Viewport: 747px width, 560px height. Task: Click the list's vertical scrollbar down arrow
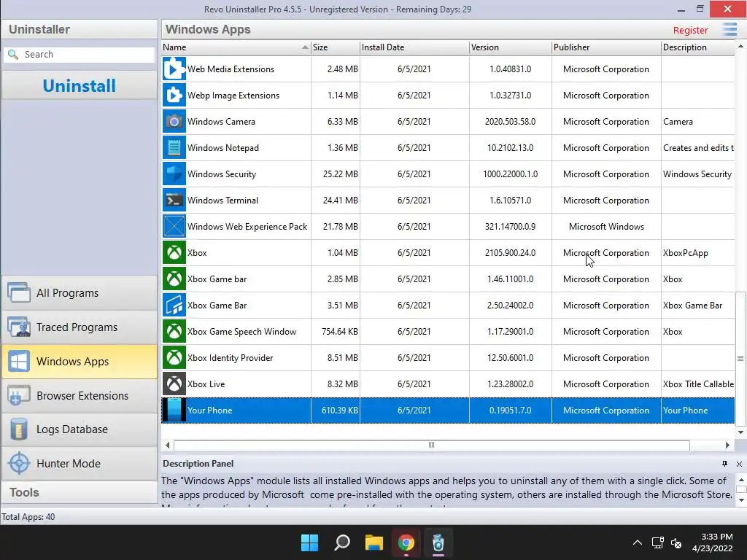coord(740,432)
